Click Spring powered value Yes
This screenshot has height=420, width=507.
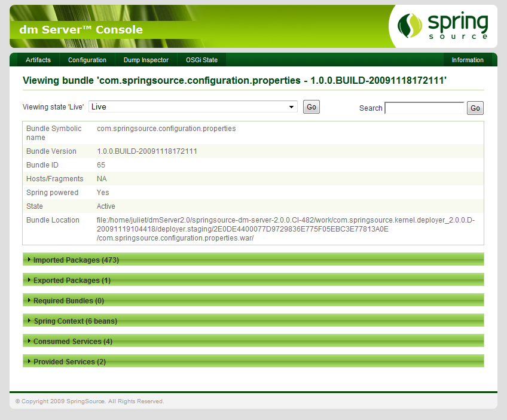pos(103,193)
